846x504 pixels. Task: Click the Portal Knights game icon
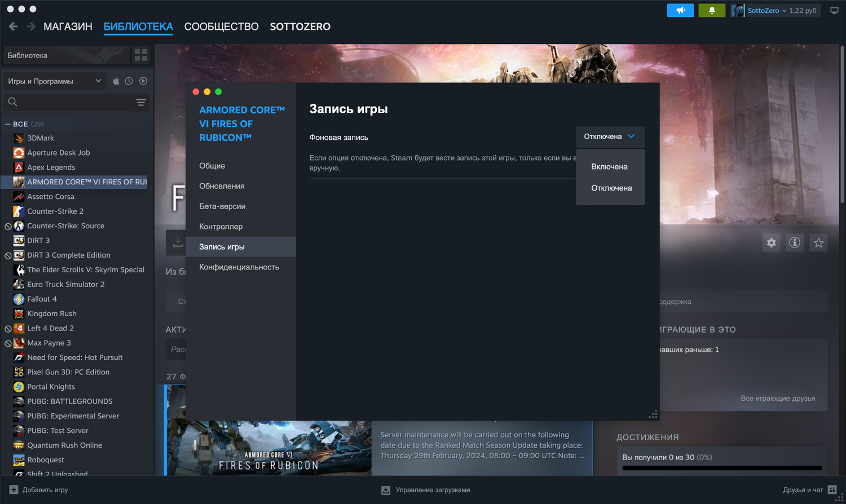point(19,387)
